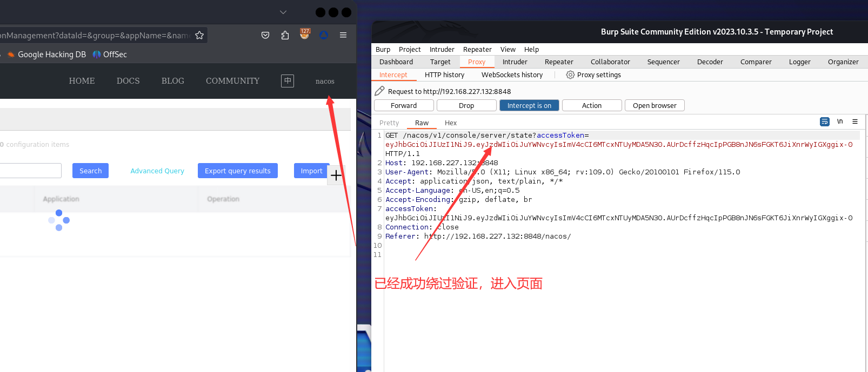Switch to the Dashboard tab
868x372 pixels.
[x=396, y=62]
